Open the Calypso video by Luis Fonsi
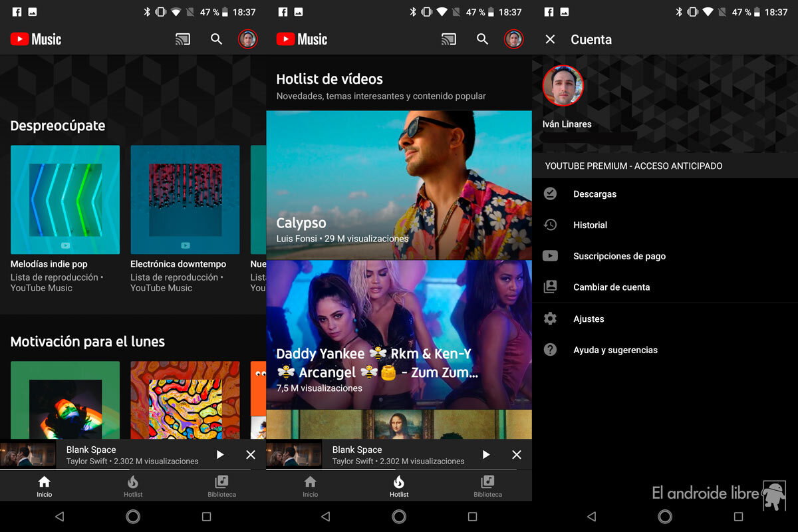This screenshot has width=798, height=532. point(399,185)
